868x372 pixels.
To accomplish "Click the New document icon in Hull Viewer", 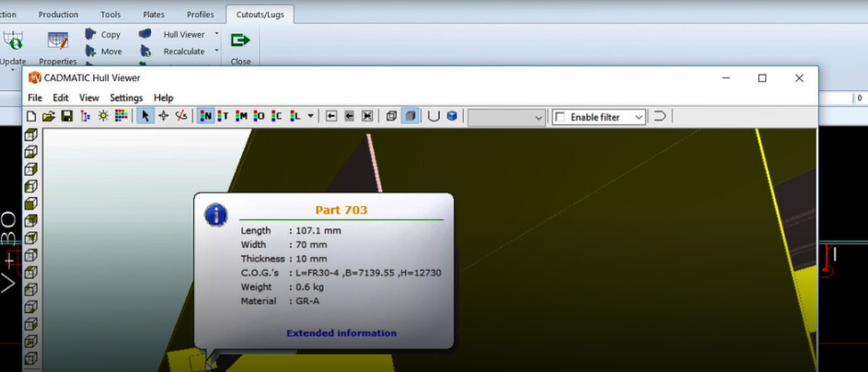I will 31,116.
